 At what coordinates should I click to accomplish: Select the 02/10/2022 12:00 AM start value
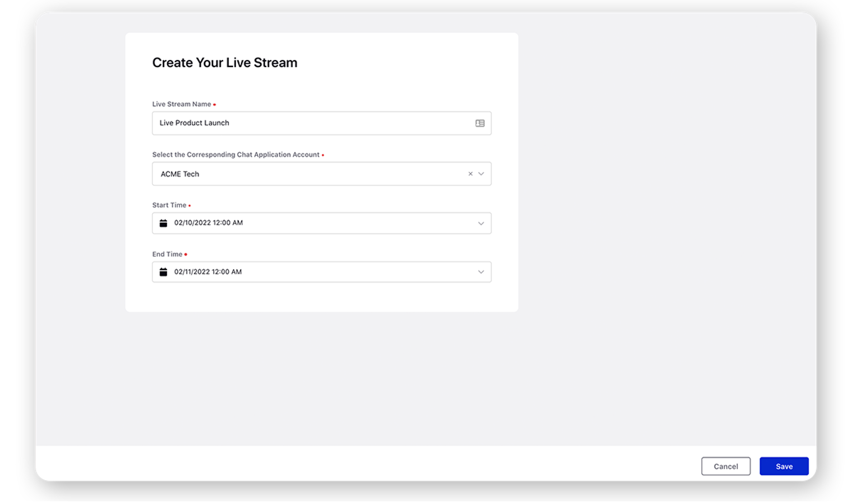(x=209, y=223)
